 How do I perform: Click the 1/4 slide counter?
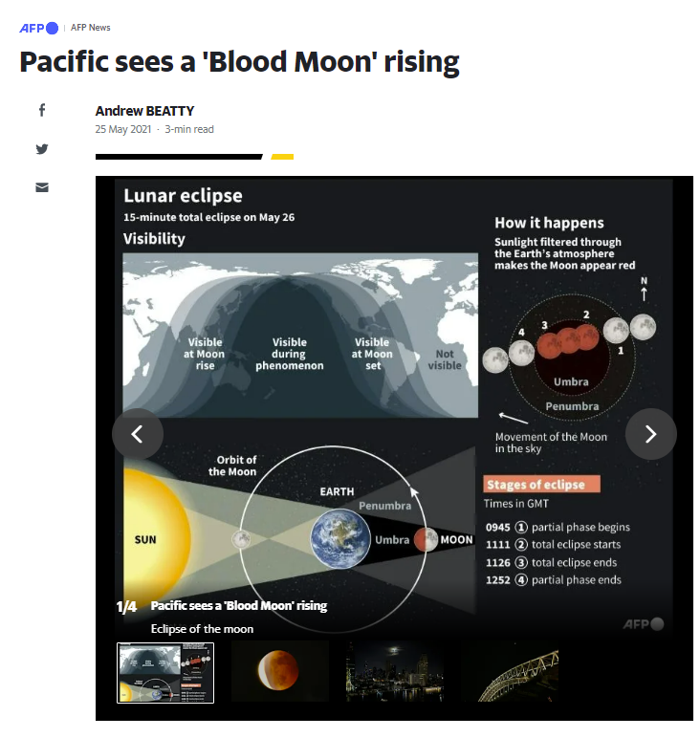click(126, 607)
